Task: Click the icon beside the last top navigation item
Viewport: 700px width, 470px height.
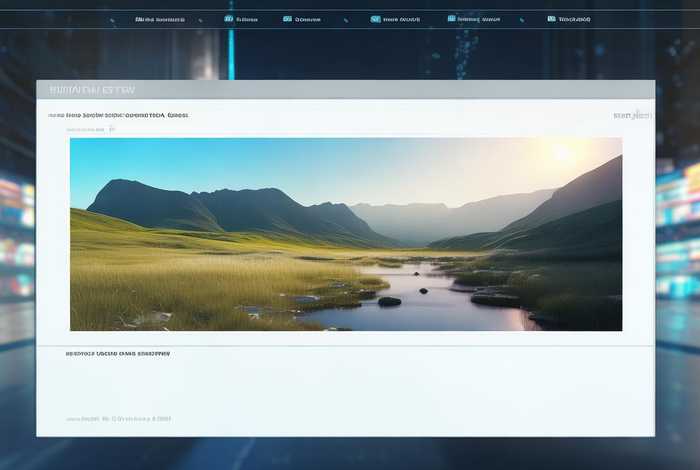Action: 551,19
